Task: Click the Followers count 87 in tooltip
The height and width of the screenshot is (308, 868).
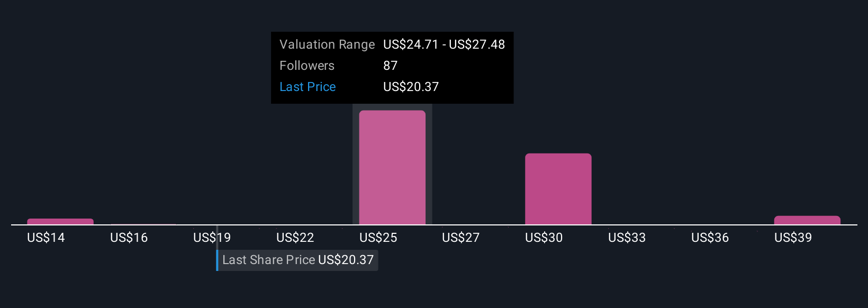Action: point(391,66)
